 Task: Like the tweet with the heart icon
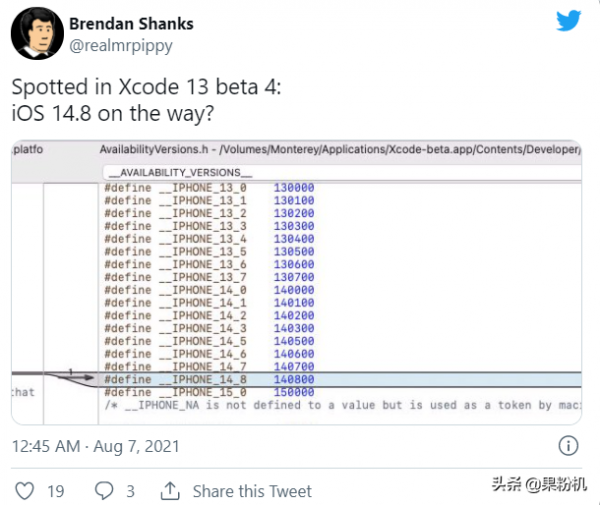[x=24, y=491]
